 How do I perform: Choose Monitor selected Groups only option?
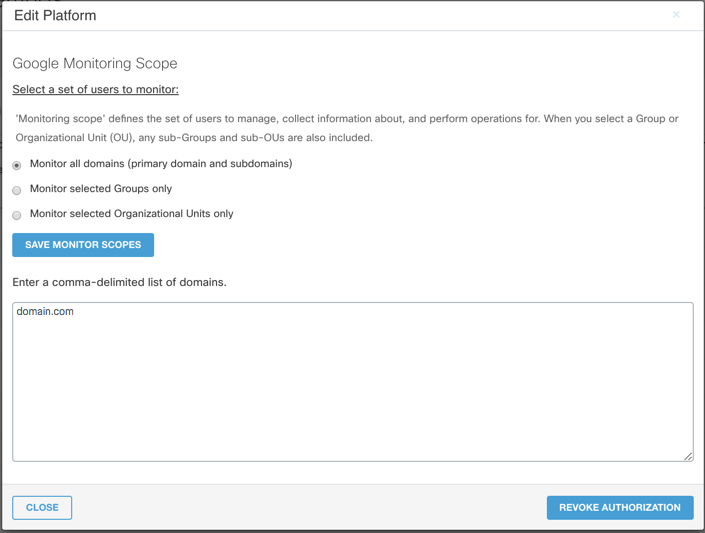(x=17, y=190)
